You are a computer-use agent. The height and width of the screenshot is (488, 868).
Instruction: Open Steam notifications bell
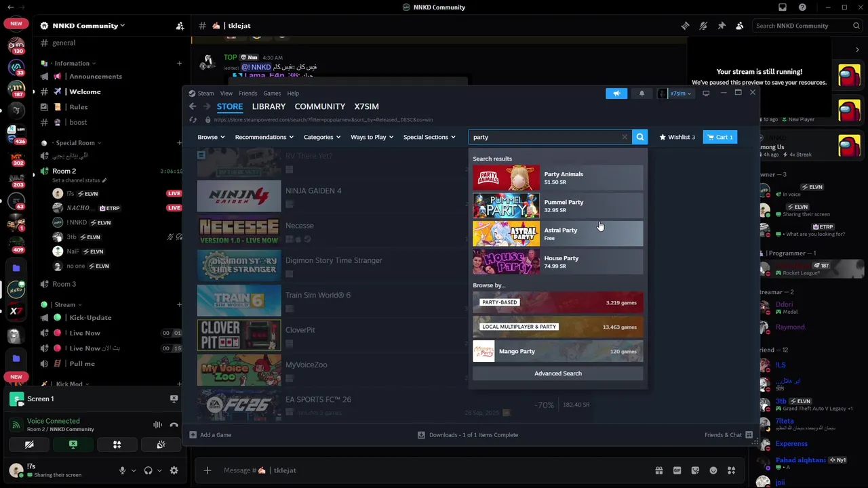(x=642, y=94)
